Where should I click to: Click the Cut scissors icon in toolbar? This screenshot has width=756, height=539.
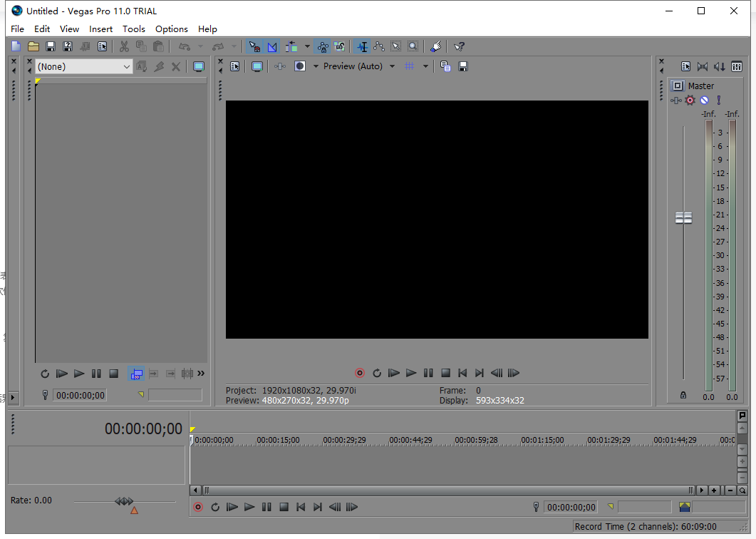[124, 46]
